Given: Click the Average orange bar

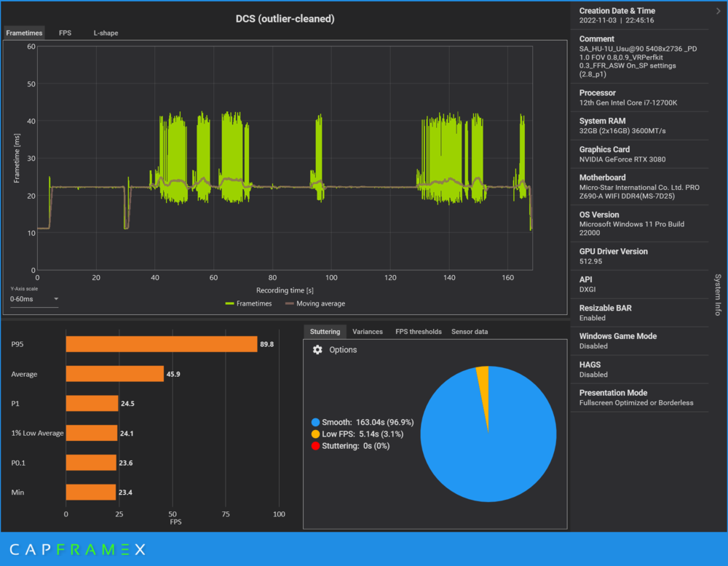Looking at the screenshot, I should coord(114,374).
